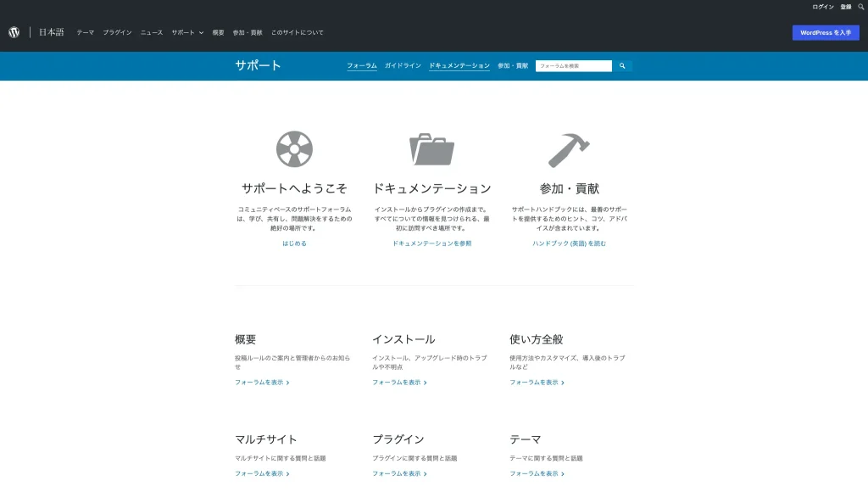
Task: Click フォーラムを表示 under インストール
Action: coord(399,383)
